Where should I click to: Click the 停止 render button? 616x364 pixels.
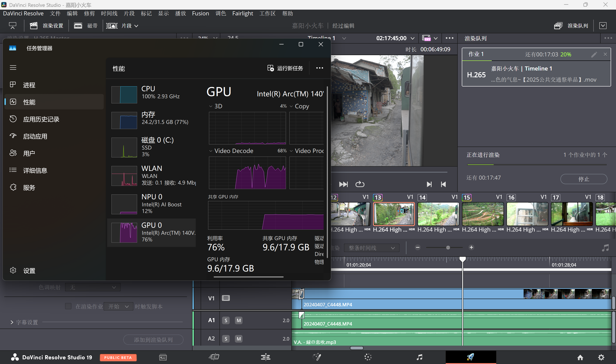[583, 179]
